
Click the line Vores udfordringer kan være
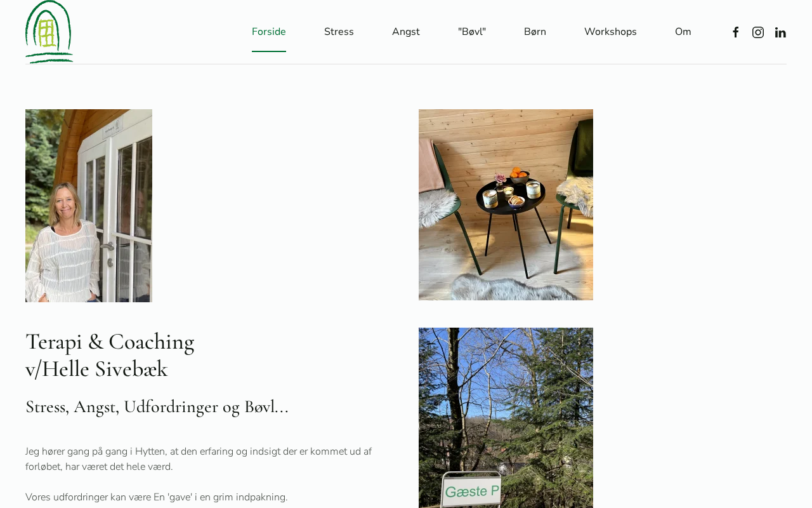[156, 497]
